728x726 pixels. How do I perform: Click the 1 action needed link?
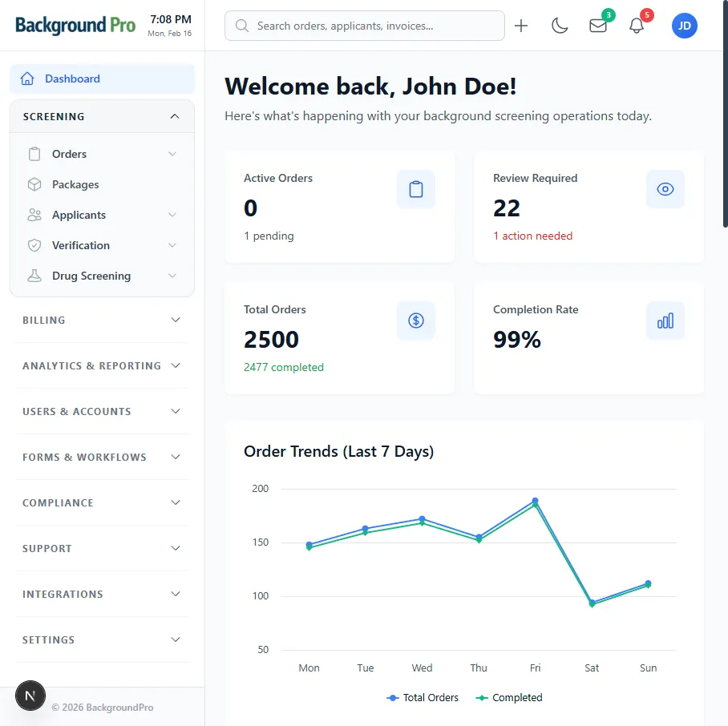533,236
